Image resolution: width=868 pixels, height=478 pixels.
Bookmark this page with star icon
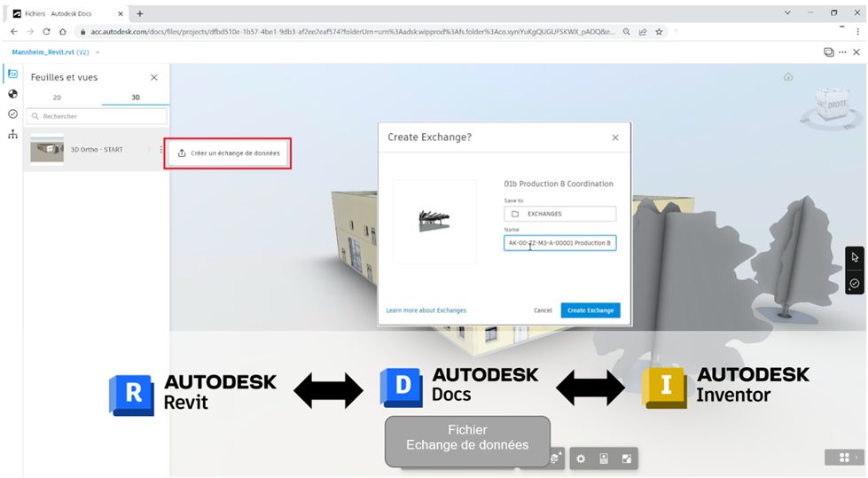click(x=659, y=32)
